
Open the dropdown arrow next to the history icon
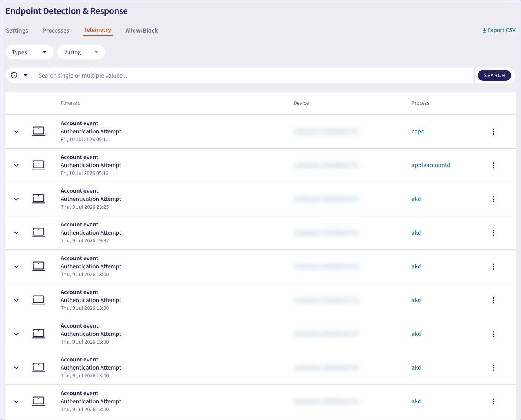[26, 75]
